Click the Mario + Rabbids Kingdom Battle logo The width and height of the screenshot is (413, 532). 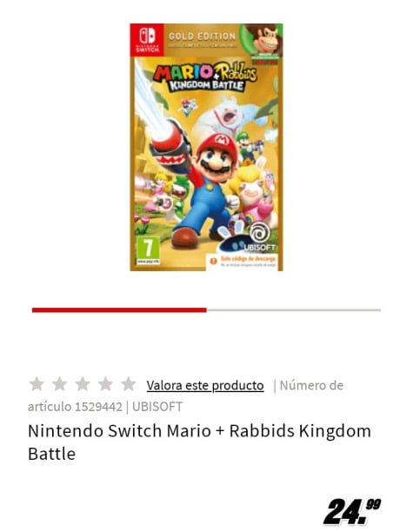(206, 77)
